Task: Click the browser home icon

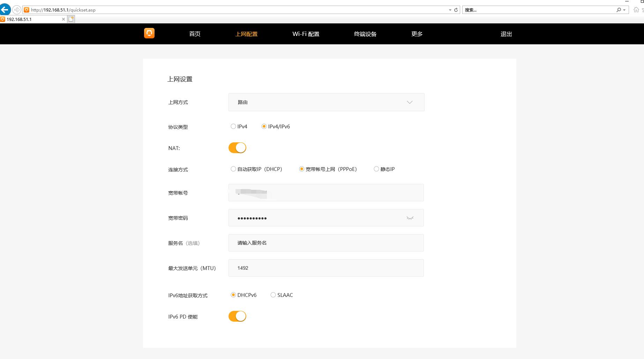Action: 636,10
